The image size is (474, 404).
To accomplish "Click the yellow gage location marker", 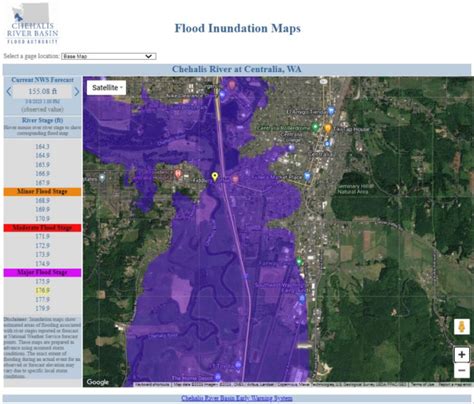I will pyautogui.click(x=215, y=177).
